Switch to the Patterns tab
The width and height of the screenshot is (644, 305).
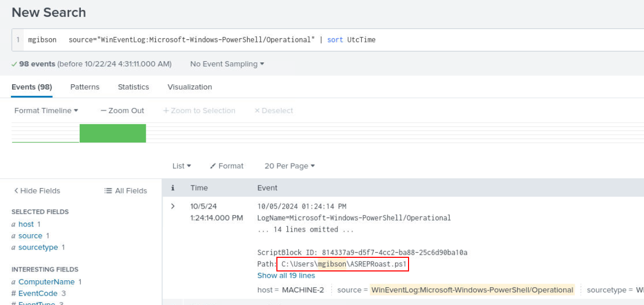[84, 87]
